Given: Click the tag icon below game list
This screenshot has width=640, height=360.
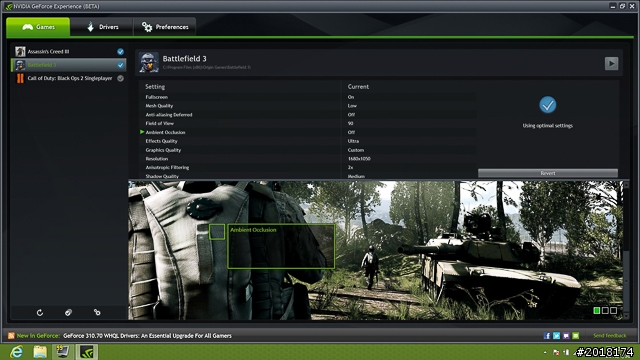Looking at the screenshot, I should tap(68, 313).
